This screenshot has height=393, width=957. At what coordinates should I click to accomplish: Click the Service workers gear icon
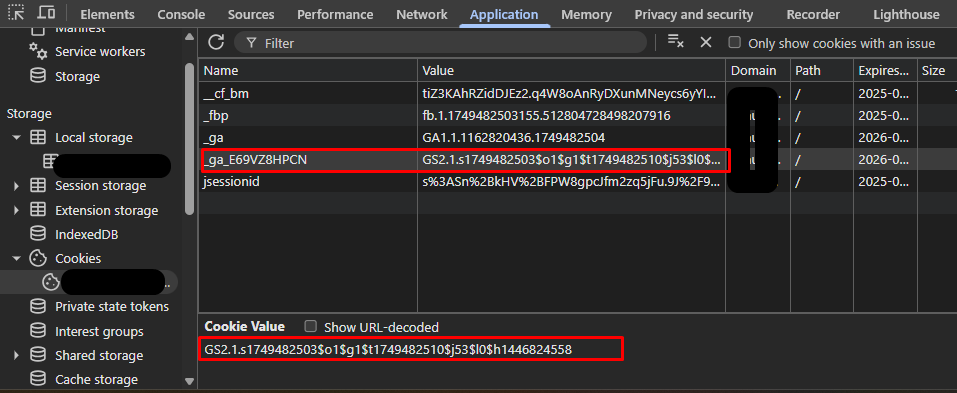pyautogui.click(x=38, y=52)
